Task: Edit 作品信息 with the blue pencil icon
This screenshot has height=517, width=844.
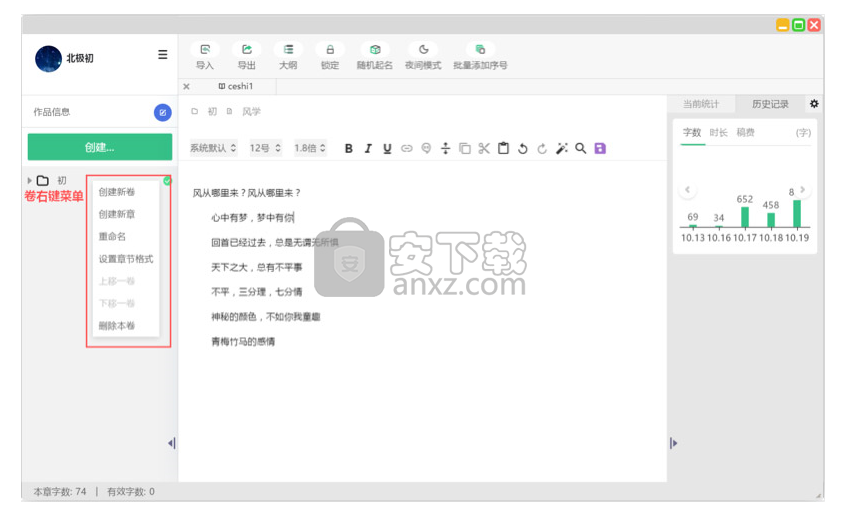Action: click(163, 113)
